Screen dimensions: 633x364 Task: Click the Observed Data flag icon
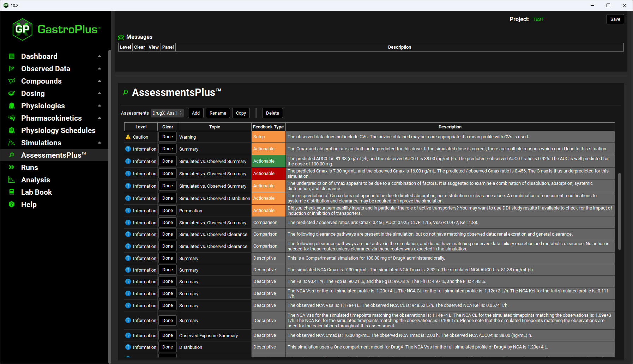coord(12,69)
